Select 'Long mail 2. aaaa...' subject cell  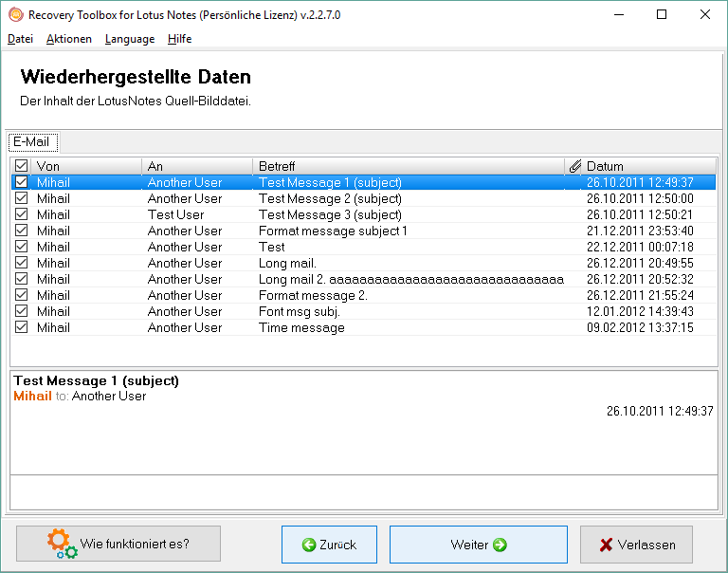(x=411, y=279)
